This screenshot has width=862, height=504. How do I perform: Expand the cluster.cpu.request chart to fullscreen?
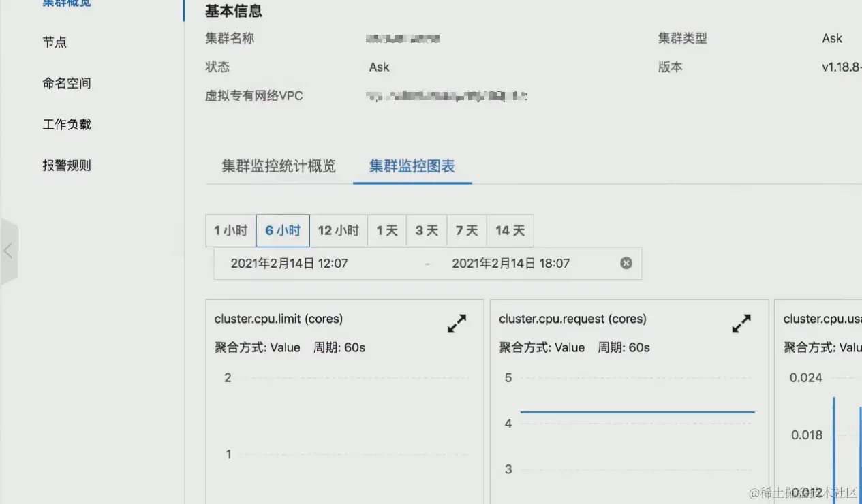click(741, 324)
